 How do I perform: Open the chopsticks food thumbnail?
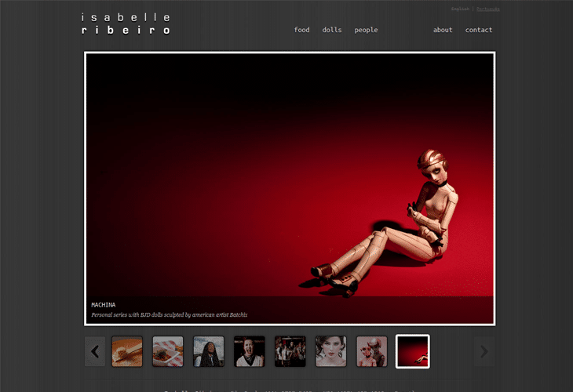(x=127, y=351)
